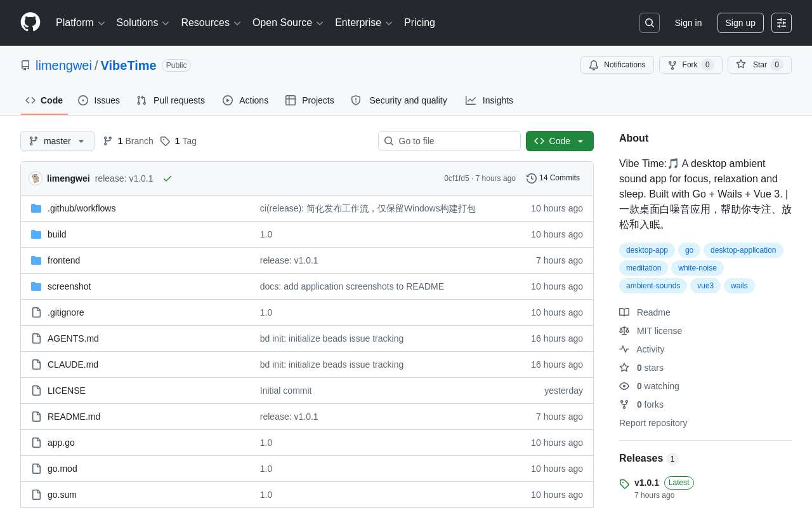The image size is (812, 508).
Task: Select the meditation topic tag
Action: pyautogui.click(x=643, y=268)
